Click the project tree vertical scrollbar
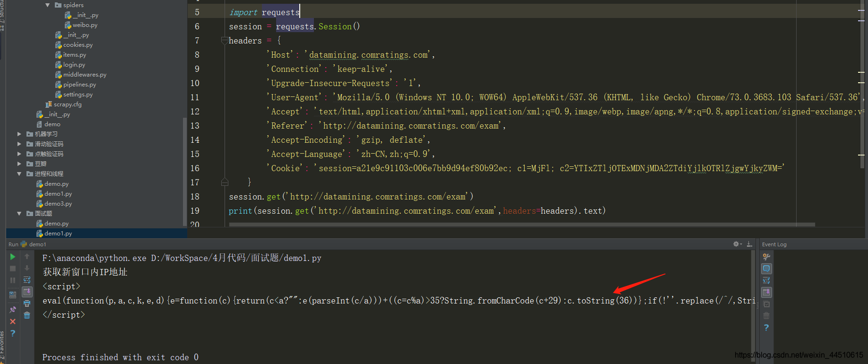This screenshot has width=868, height=364. coord(184,171)
